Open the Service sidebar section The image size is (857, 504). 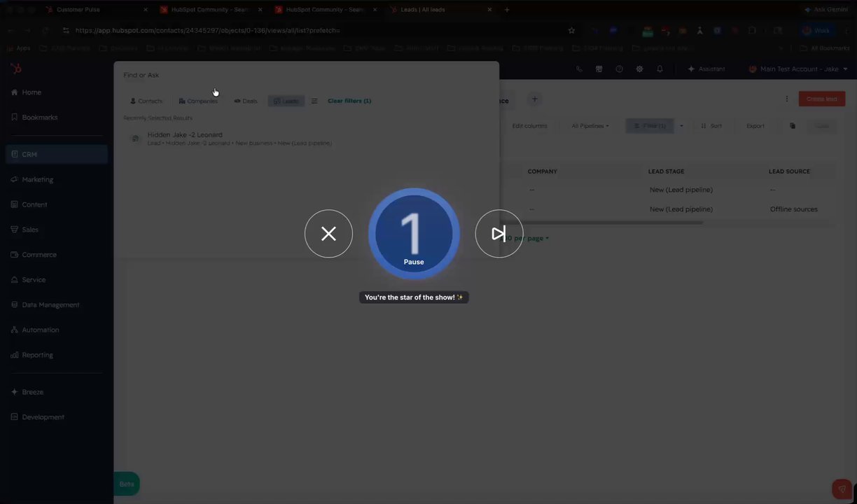coord(34,280)
